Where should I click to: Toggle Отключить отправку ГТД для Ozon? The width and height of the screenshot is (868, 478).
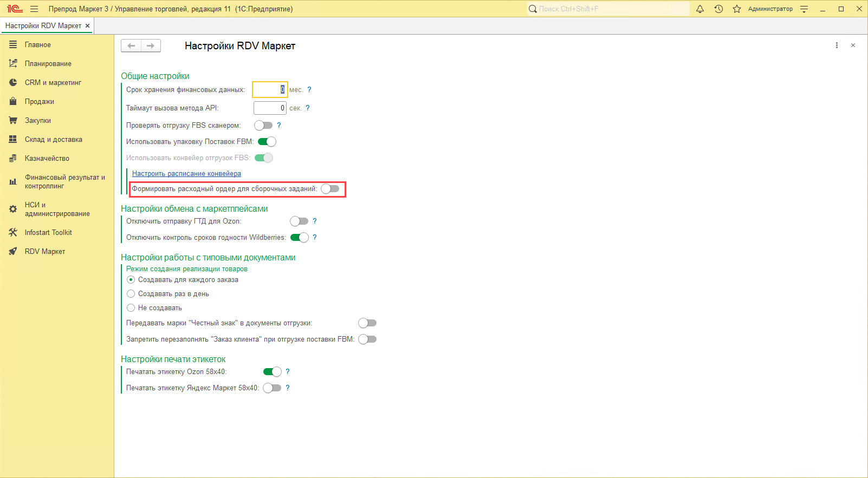(x=299, y=221)
